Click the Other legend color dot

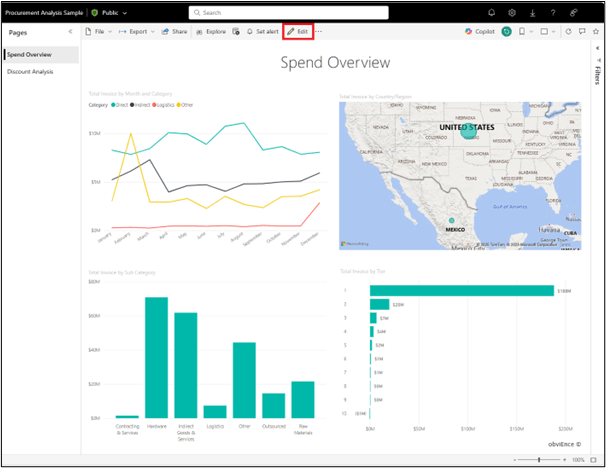point(179,105)
